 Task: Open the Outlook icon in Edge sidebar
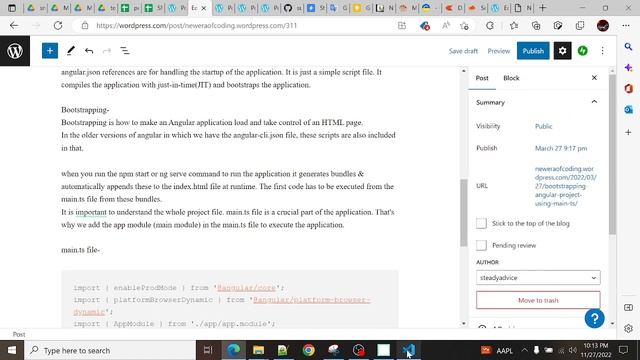[628, 109]
